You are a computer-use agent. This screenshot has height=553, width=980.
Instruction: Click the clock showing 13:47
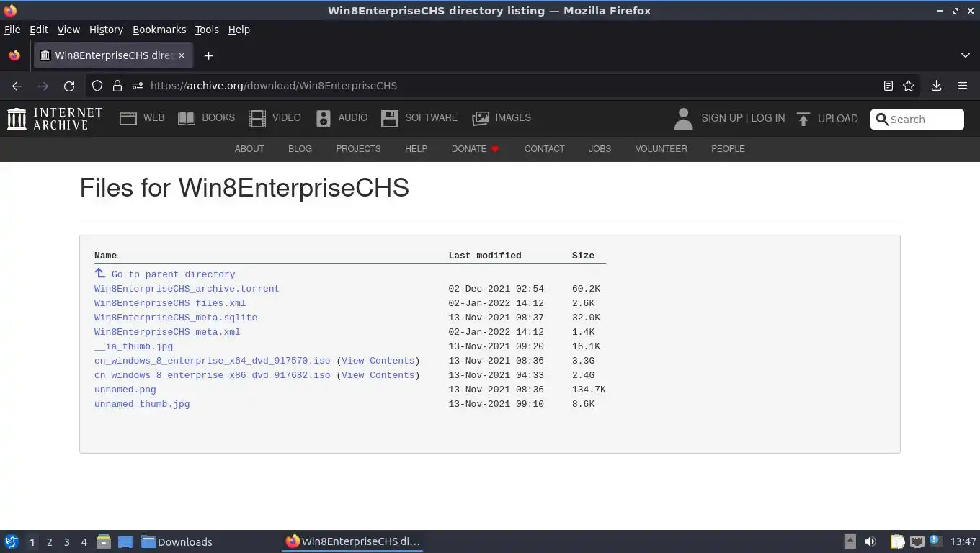(x=963, y=542)
